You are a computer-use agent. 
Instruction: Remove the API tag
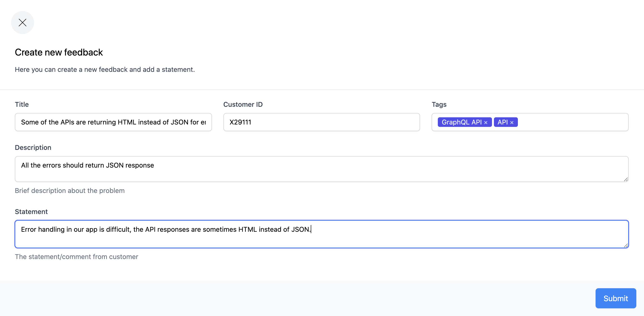[x=512, y=123]
